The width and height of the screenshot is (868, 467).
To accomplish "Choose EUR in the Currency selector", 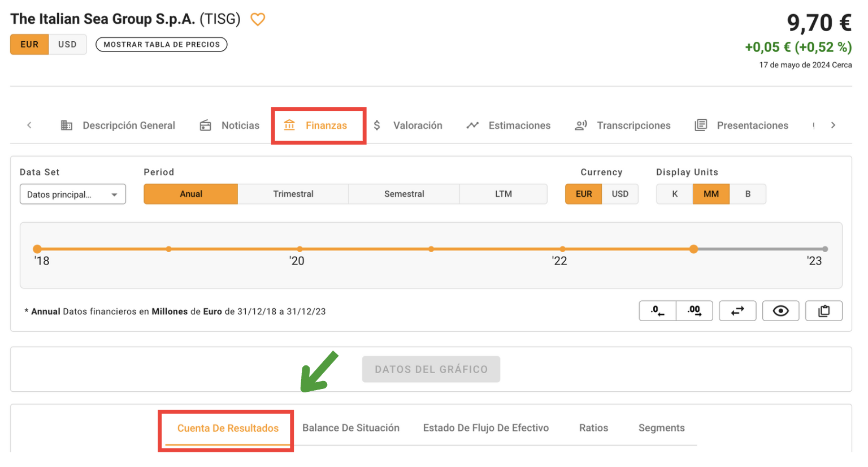I will tap(584, 194).
